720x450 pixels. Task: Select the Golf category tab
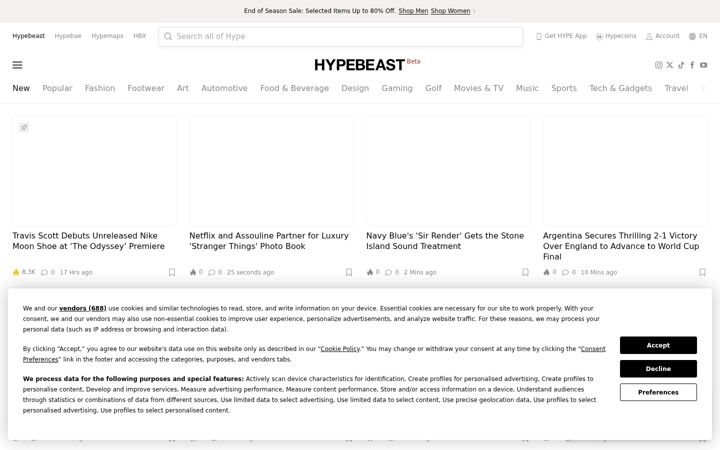pos(433,88)
